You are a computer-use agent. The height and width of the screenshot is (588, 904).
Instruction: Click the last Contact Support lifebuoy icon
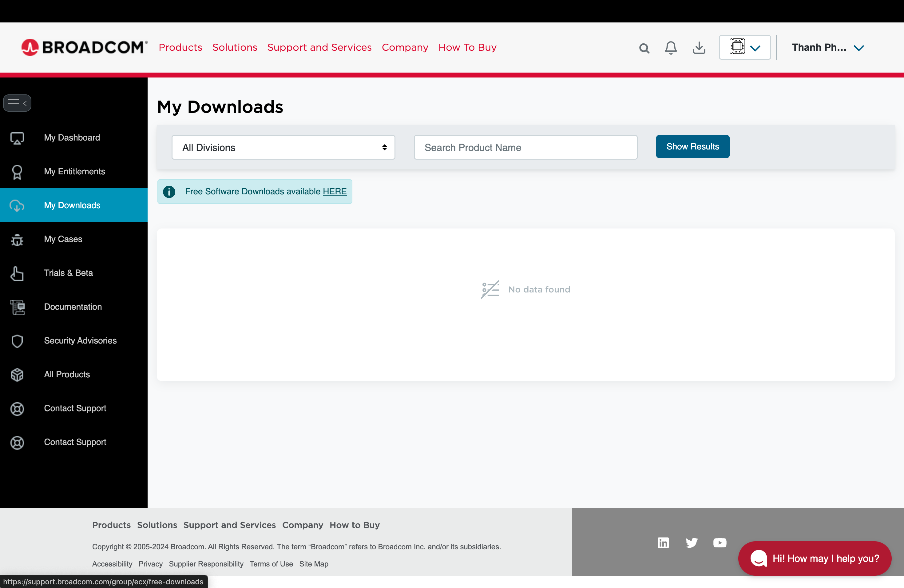pyautogui.click(x=17, y=442)
